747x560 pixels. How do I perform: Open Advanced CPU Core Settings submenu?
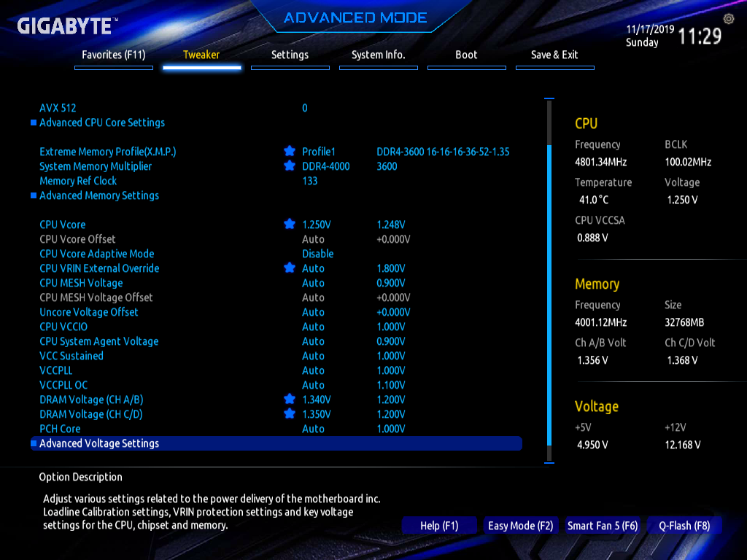point(102,122)
